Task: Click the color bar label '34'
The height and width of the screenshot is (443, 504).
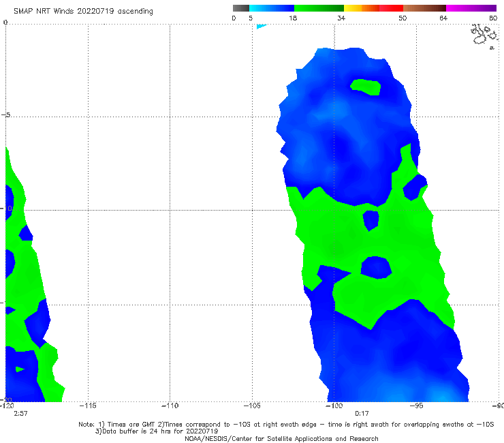Action: [x=341, y=18]
